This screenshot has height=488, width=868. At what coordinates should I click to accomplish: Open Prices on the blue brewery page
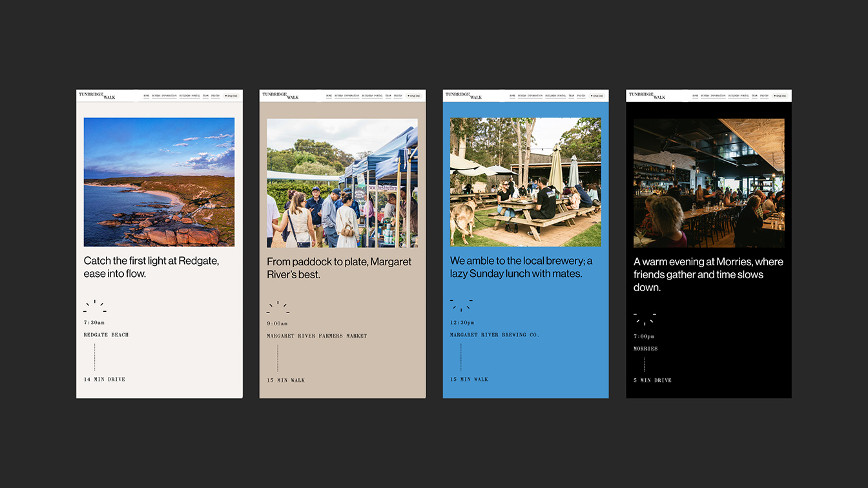tap(582, 96)
